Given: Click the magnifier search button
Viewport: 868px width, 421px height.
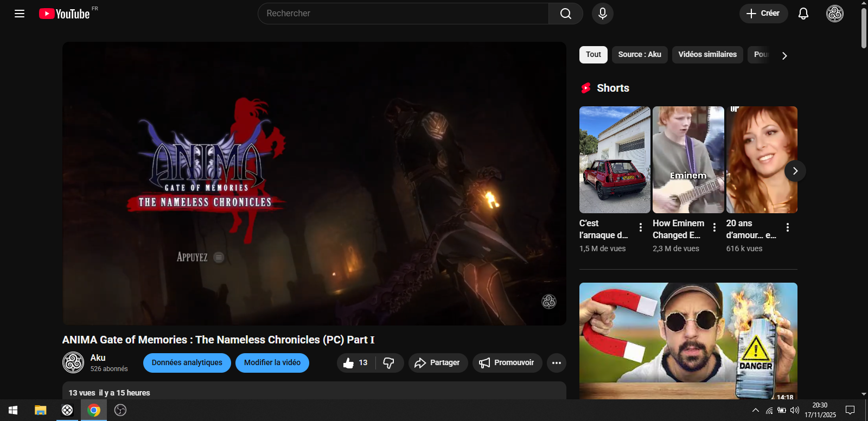Looking at the screenshot, I should [x=565, y=14].
